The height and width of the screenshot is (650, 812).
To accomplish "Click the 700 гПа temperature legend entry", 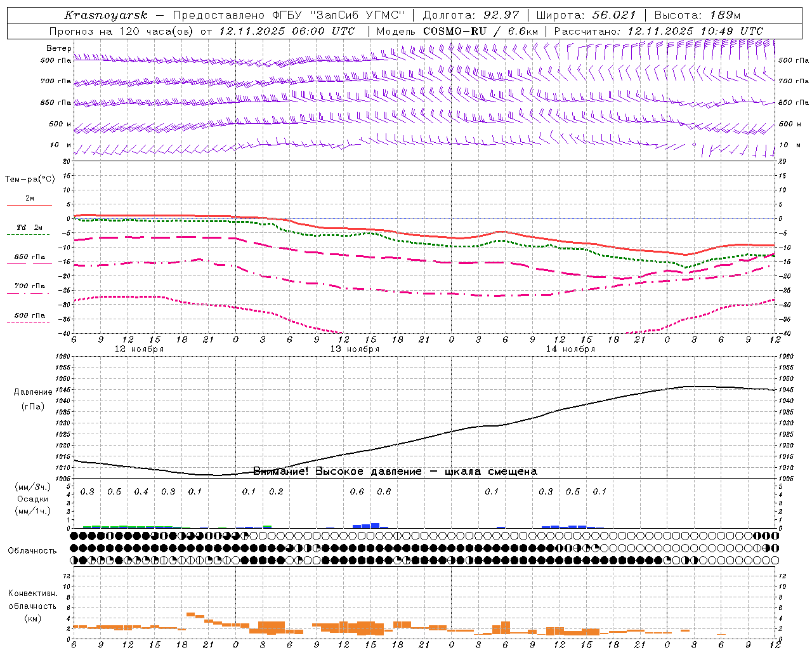I will (29, 287).
